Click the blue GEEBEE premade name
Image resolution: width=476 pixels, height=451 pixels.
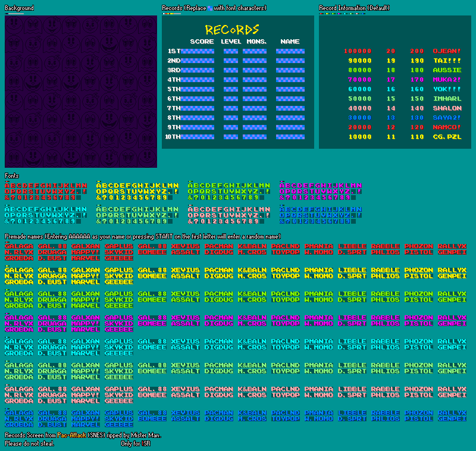click(x=118, y=425)
